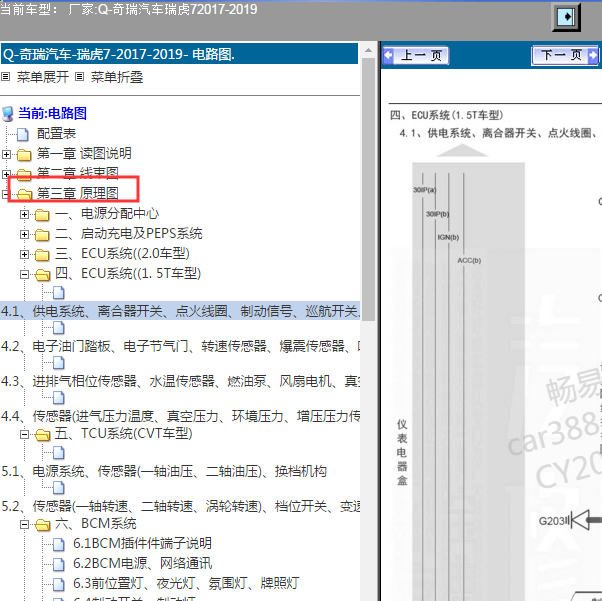
Task: Collapse 六、BCM系统 node
Action: pos(24,524)
